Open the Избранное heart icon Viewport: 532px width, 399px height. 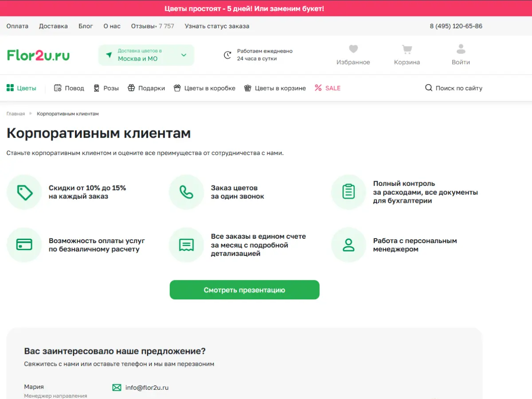tap(353, 49)
